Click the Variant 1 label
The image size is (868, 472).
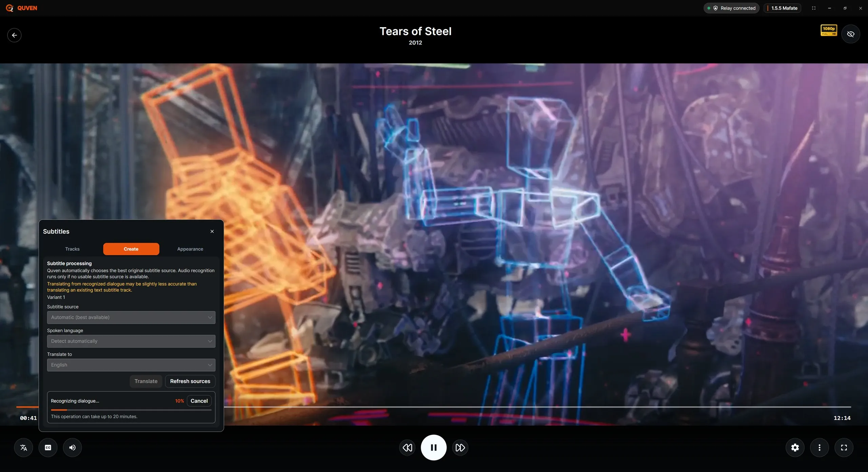(x=56, y=297)
